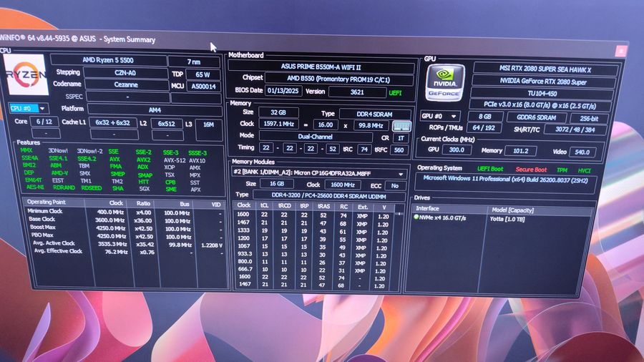Click the GPU memory clock value 101.2
Image resolution: width=644 pixels, height=362 pixels.
pos(520,151)
